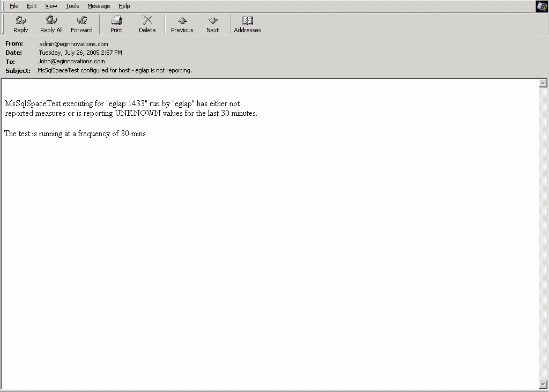
Task: Delete this message using X icon
Action: pyautogui.click(x=147, y=24)
